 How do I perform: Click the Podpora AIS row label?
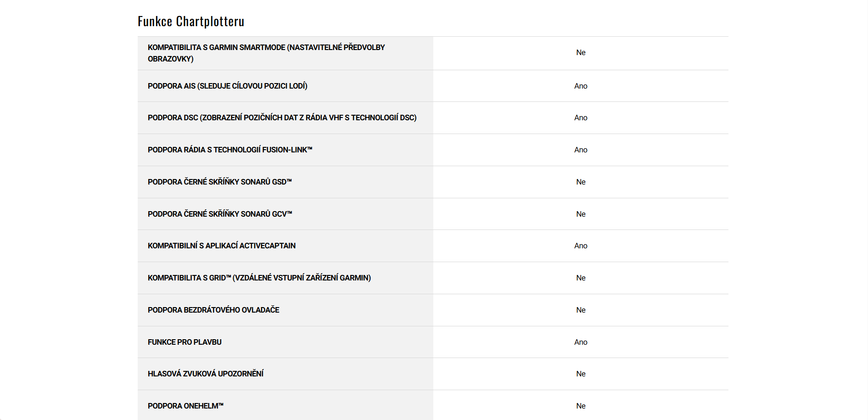click(228, 86)
